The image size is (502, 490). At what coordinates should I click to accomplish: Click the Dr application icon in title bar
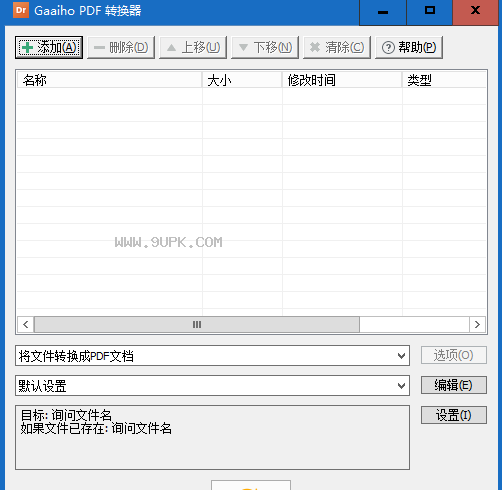click(x=21, y=10)
